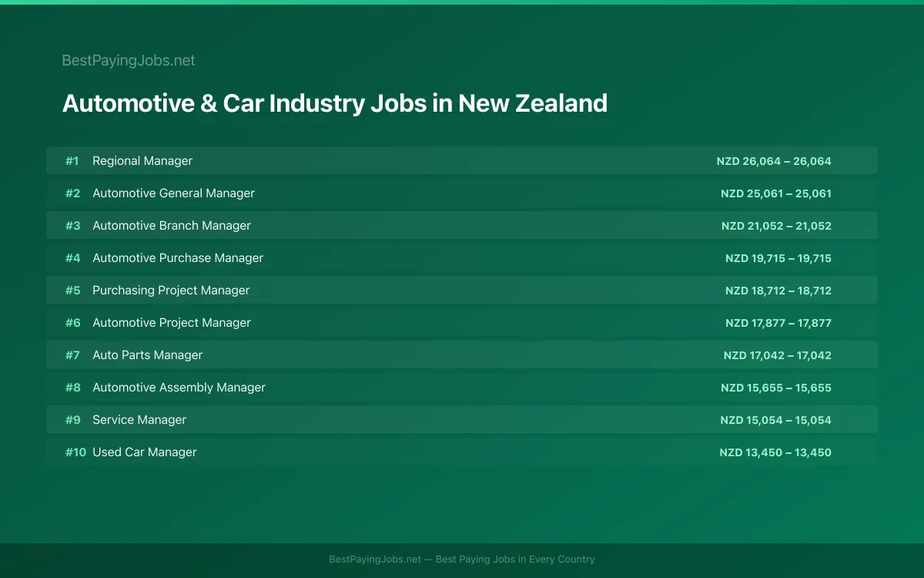This screenshot has width=924, height=578.
Task: Click the Automotive General Manager job title
Action: tap(173, 193)
